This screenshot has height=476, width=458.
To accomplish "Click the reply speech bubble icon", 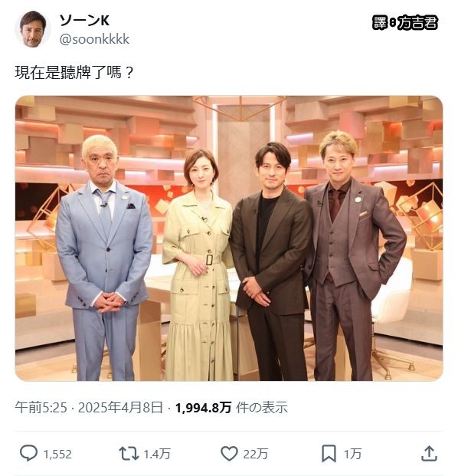I will click(28, 453).
